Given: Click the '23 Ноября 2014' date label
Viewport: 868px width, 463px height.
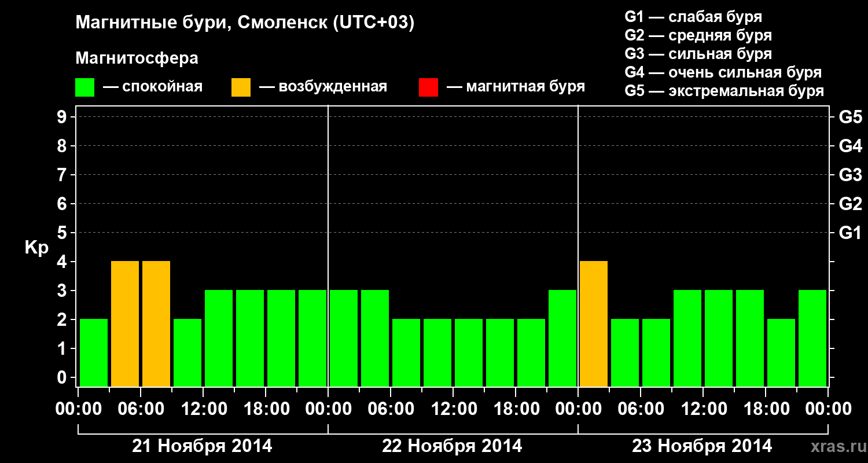Looking at the screenshot, I should tap(702, 446).
